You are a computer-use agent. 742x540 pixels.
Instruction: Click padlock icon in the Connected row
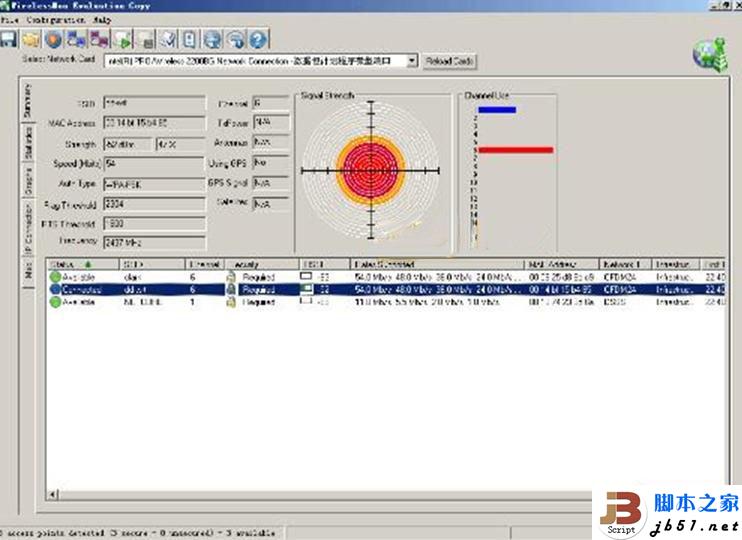pyautogui.click(x=231, y=289)
